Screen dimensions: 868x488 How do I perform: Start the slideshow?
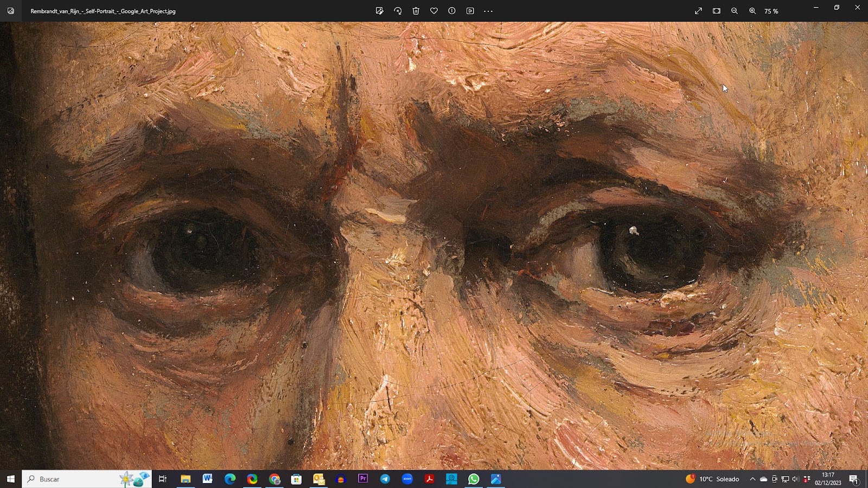(x=470, y=11)
